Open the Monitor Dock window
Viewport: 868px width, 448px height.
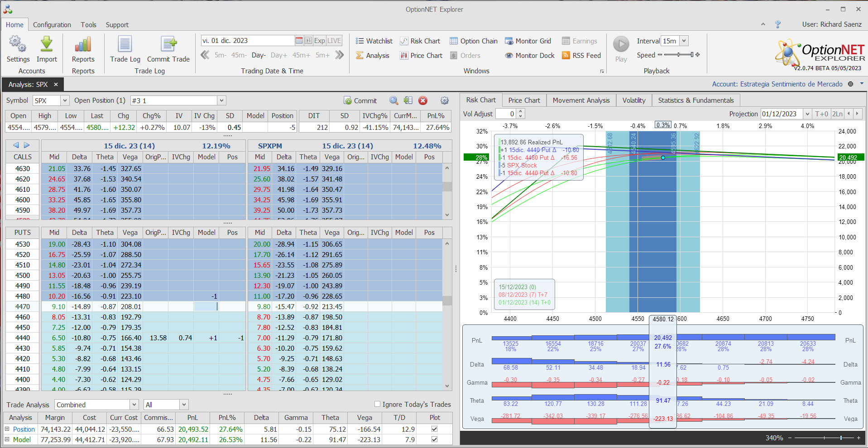(530, 56)
